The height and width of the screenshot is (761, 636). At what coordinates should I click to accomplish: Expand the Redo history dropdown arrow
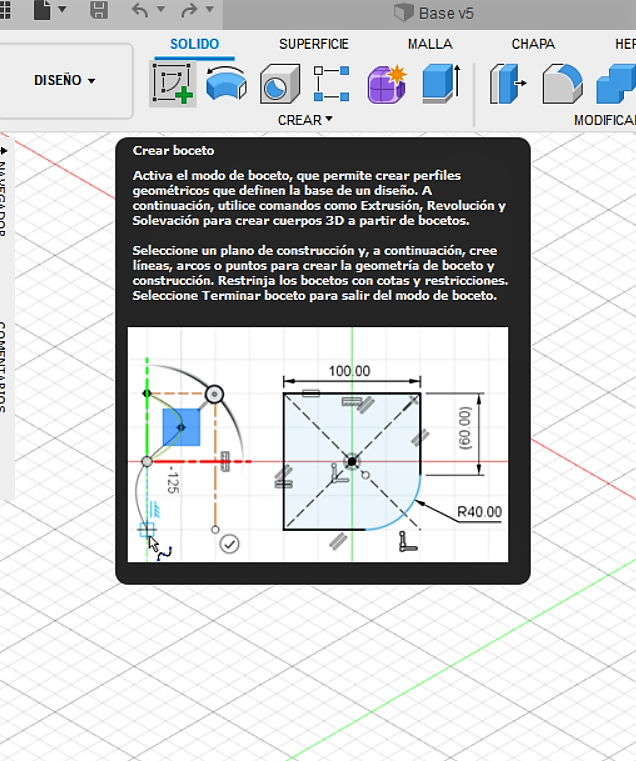coord(210,9)
